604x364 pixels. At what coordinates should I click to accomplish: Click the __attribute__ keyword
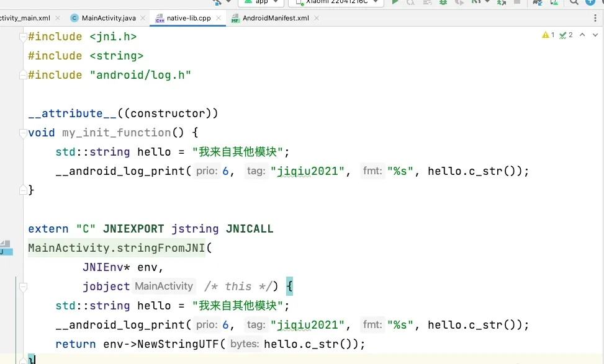click(72, 113)
